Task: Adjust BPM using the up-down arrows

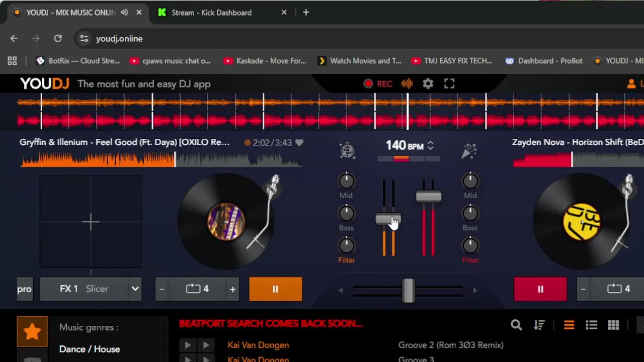Action: pos(430,146)
